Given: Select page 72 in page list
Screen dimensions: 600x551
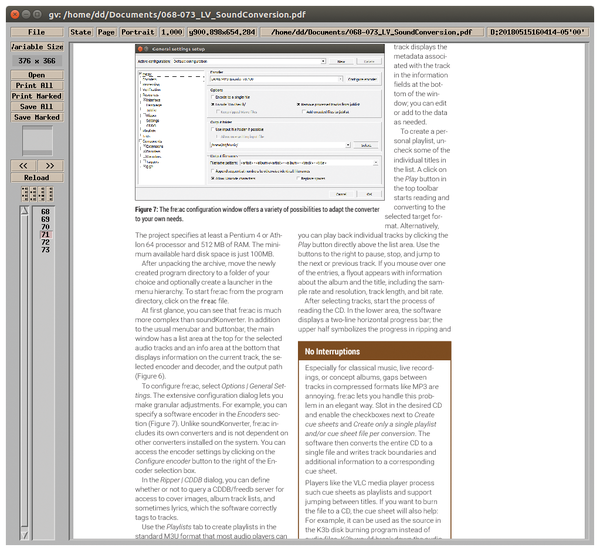Looking at the screenshot, I should (45, 242).
